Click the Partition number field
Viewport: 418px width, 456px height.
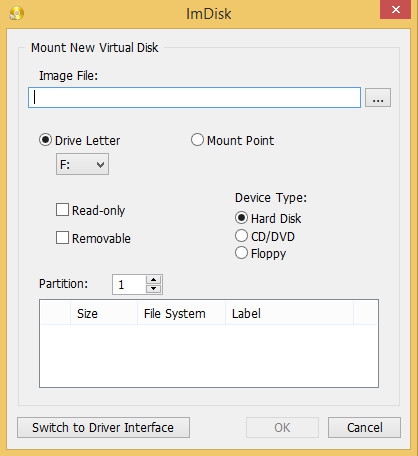click(x=129, y=285)
